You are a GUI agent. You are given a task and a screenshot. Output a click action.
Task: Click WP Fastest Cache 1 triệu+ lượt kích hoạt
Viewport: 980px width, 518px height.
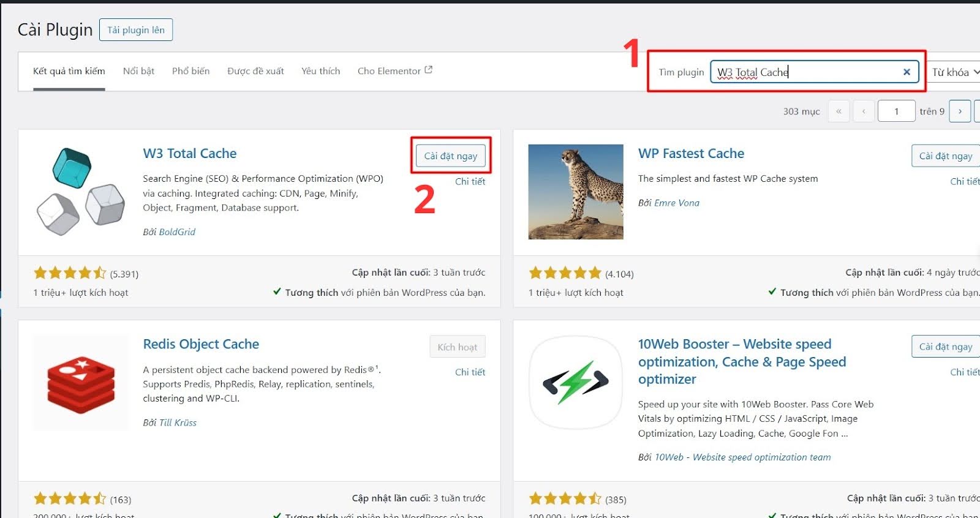point(576,293)
